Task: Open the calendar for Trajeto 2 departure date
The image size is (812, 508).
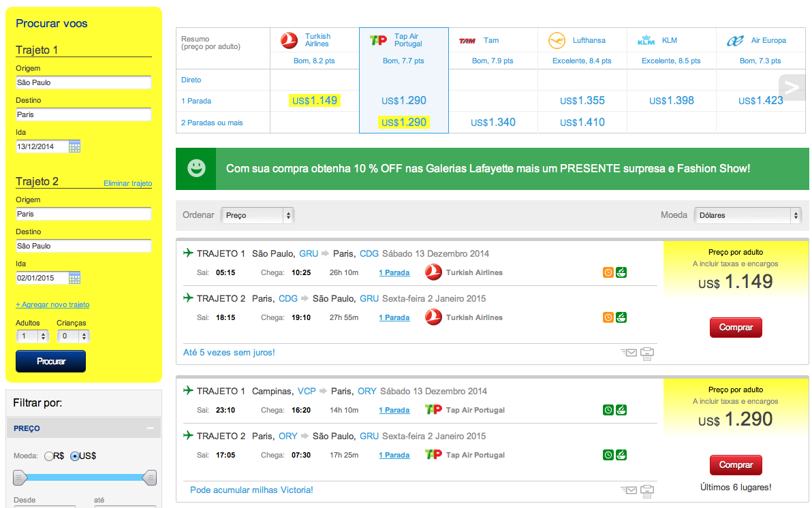Action: (x=75, y=278)
